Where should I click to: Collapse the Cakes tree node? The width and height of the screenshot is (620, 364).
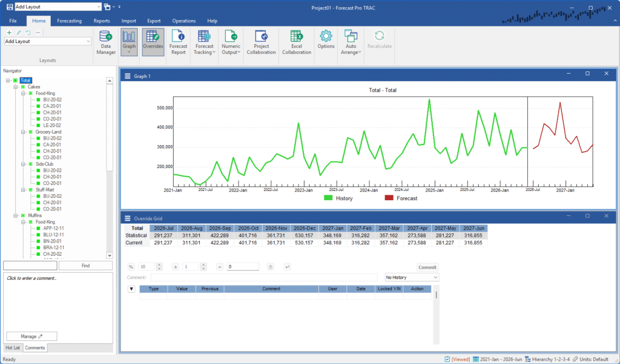[x=15, y=87]
